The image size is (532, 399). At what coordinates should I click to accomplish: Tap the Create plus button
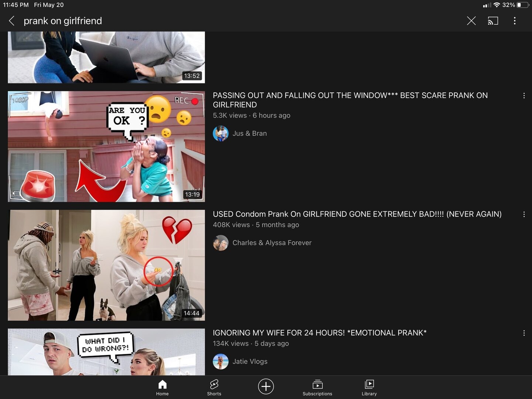[266, 386]
